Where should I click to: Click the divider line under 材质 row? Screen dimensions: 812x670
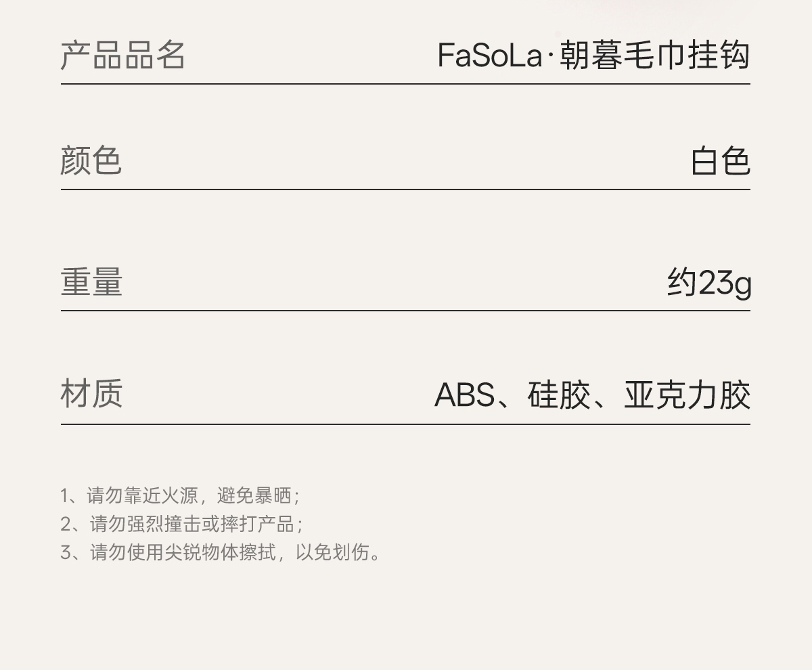pyautogui.click(x=405, y=424)
